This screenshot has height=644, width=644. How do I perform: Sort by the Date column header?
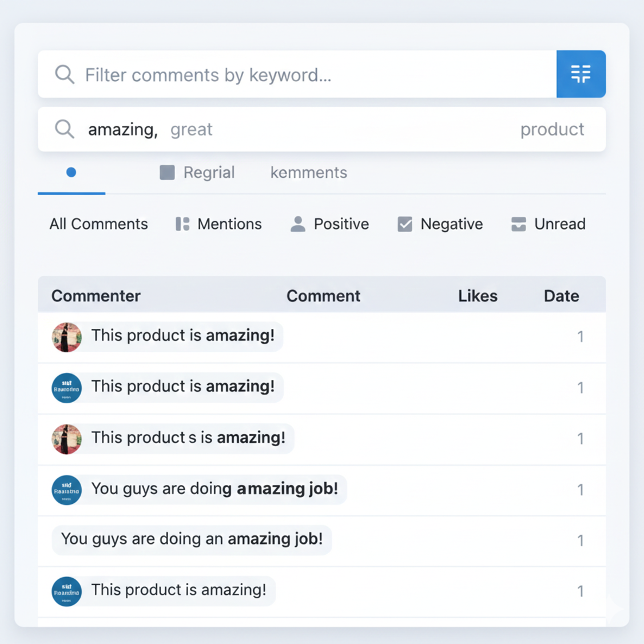pyautogui.click(x=561, y=296)
